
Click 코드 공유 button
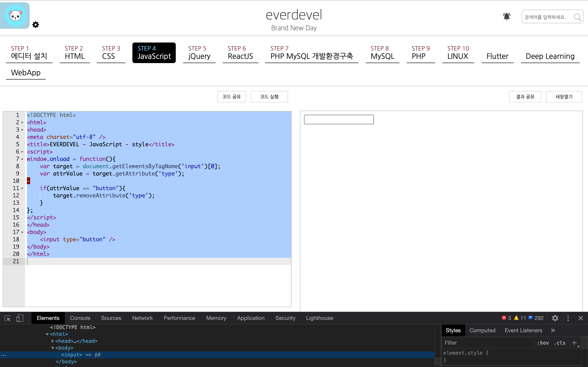click(x=231, y=97)
